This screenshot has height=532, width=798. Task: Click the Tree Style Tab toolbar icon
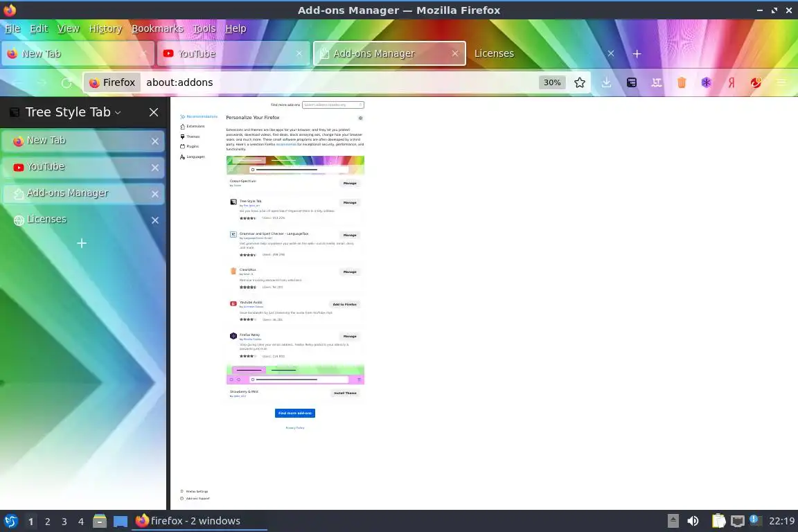point(632,82)
